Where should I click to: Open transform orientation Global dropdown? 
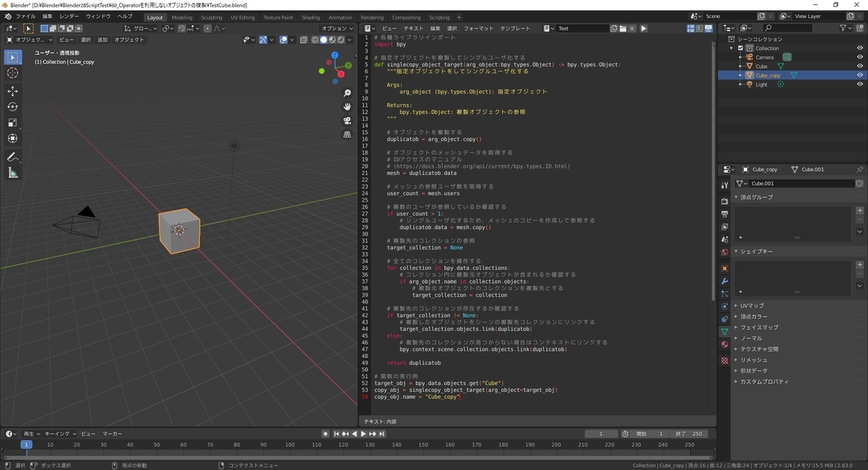point(140,28)
